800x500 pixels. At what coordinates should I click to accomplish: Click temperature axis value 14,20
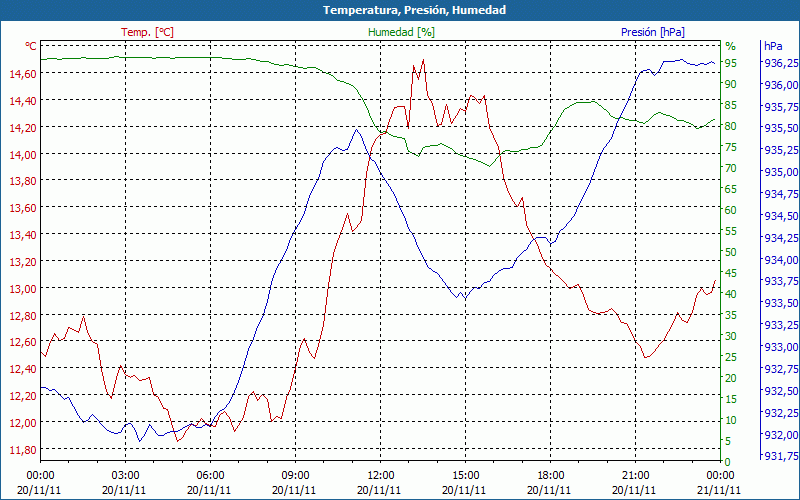coord(22,128)
